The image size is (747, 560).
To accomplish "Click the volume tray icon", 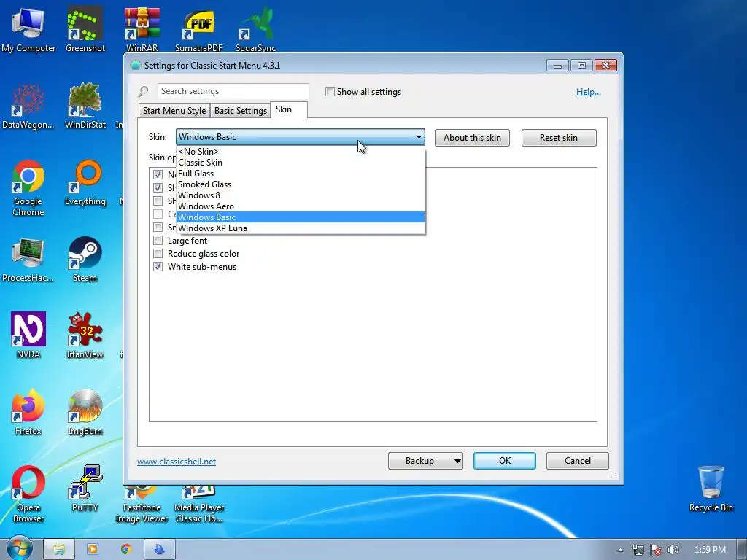I will [x=673, y=550].
